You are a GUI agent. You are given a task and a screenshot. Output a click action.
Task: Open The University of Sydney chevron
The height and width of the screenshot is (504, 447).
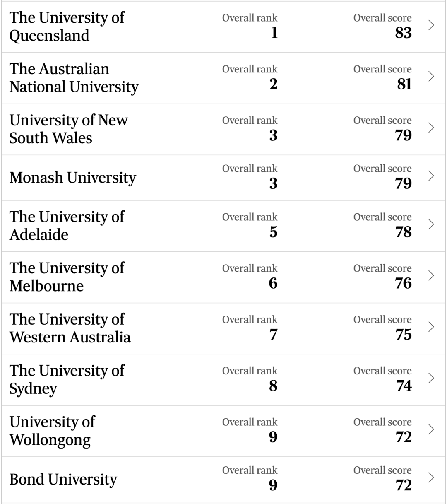tap(431, 378)
